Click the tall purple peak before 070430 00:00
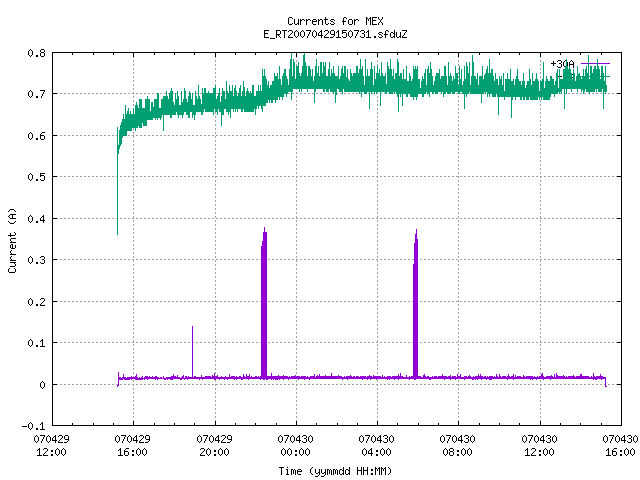 [264, 303]
